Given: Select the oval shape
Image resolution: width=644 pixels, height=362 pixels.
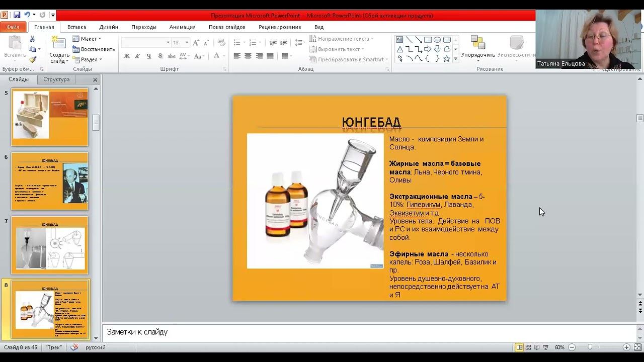Looking at the screenshot, I should (x=437, y=40).
